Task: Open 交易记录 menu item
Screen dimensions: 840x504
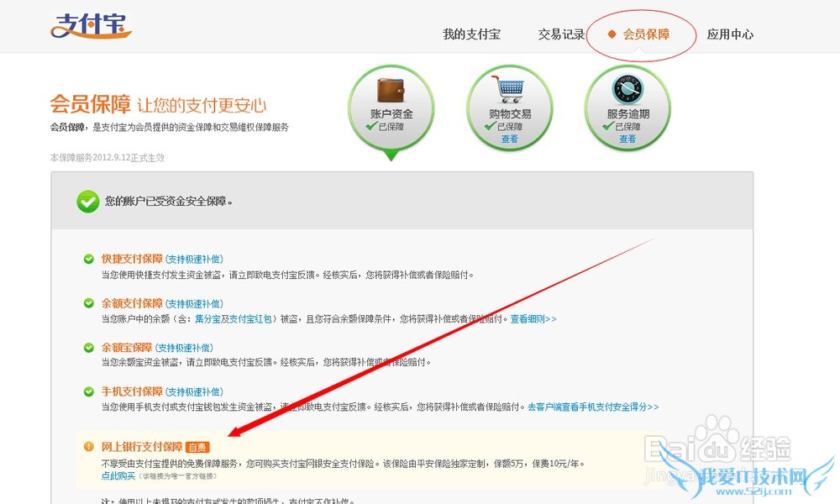Action: pos(561,34)
